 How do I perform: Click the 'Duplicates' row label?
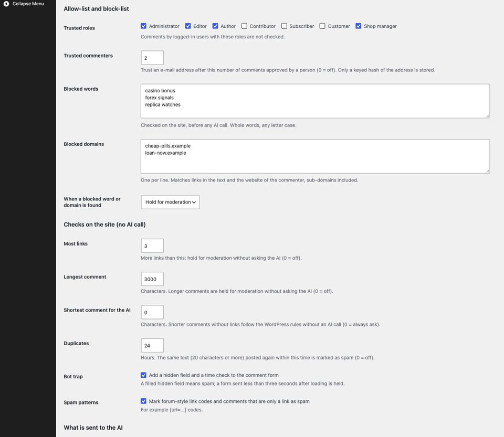point(76,343)
